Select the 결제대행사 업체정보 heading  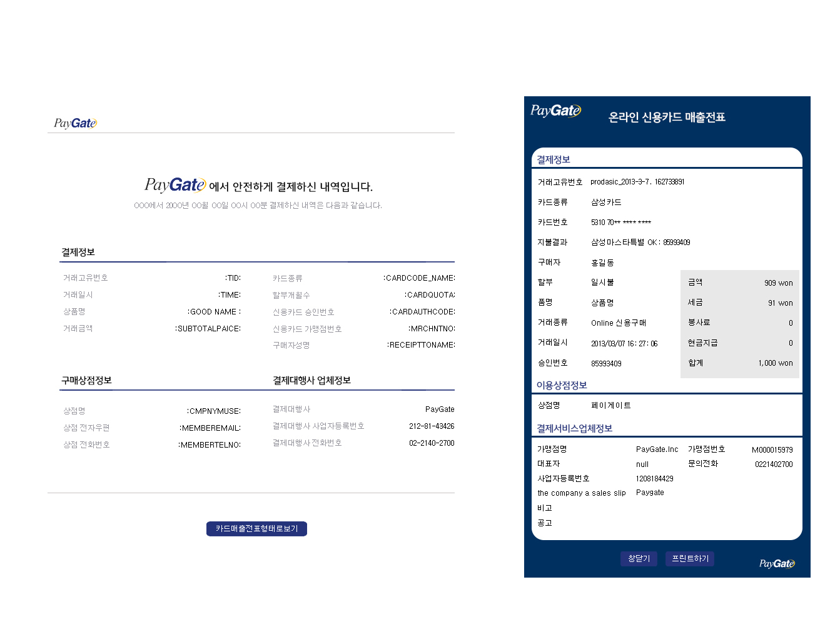coord(311,380)
